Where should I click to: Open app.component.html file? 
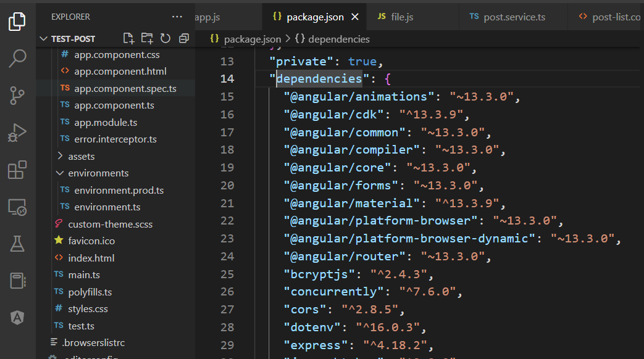click(120, 72)
